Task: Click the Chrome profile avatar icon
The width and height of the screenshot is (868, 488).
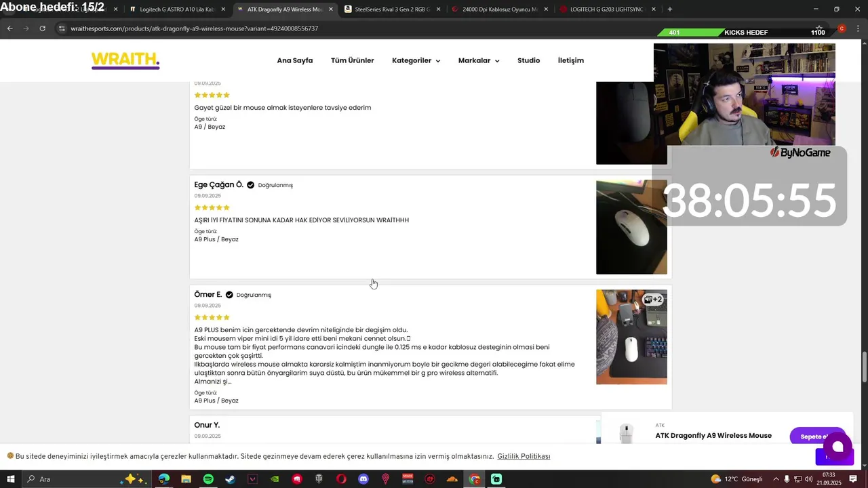Action: (842, 28)
